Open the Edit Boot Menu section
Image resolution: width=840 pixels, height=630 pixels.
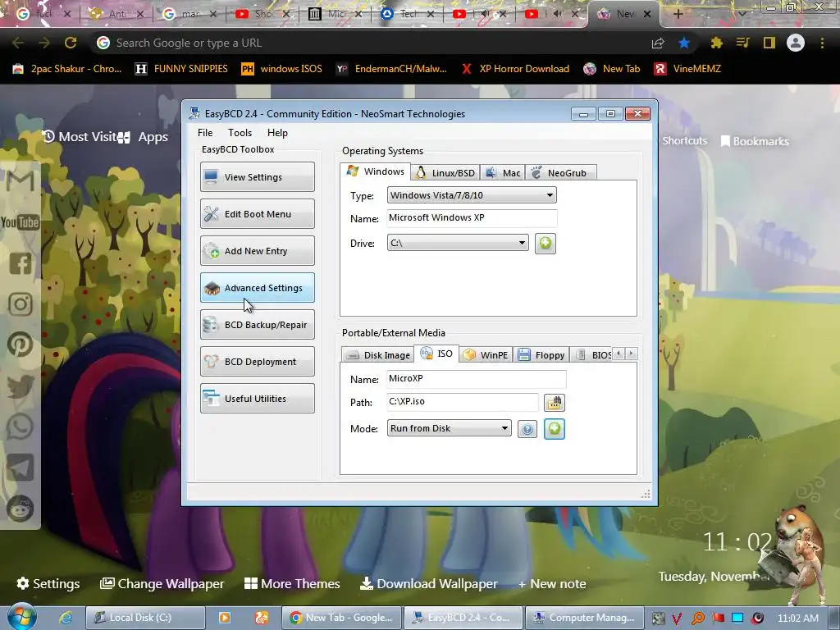click(x=257, y=214)
